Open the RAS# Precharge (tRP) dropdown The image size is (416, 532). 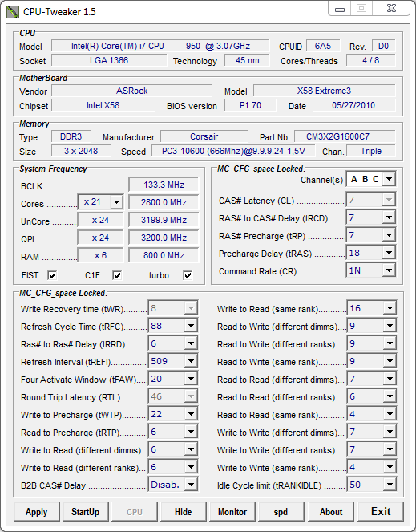(x=390, y=235)
